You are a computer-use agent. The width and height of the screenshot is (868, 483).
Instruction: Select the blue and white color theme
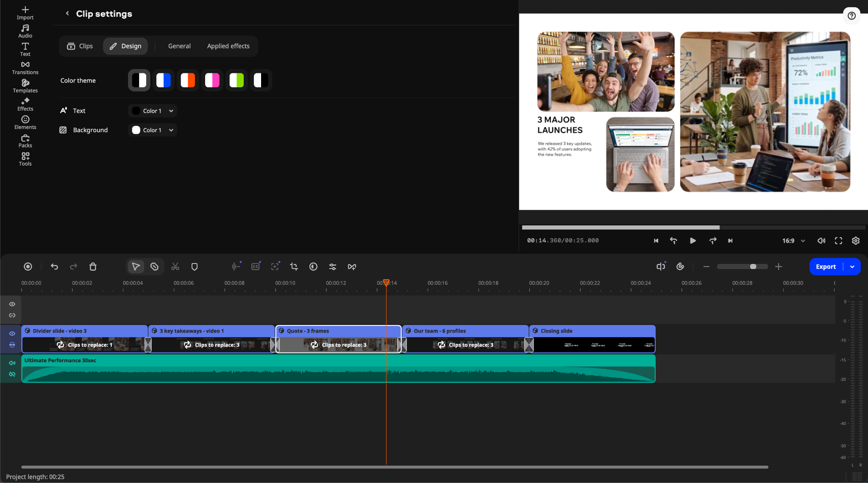point(164,80)
